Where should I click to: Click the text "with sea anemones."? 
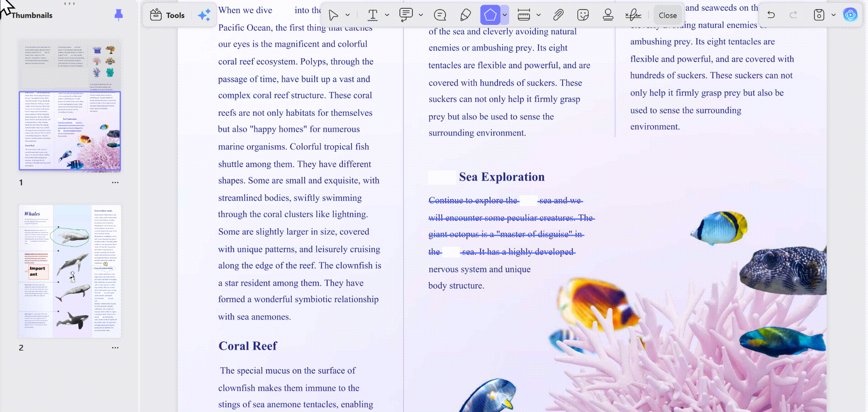pos(254,317)
